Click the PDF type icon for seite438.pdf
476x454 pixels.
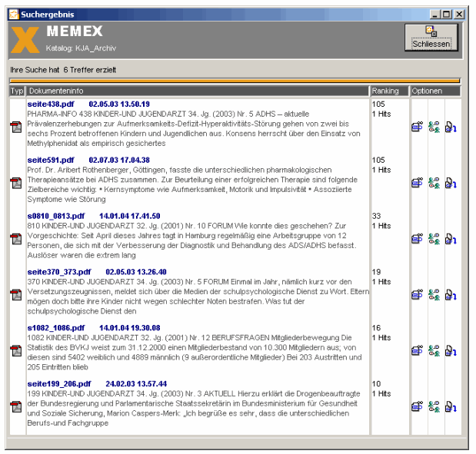pyautogui.click(x=15, y=127)
